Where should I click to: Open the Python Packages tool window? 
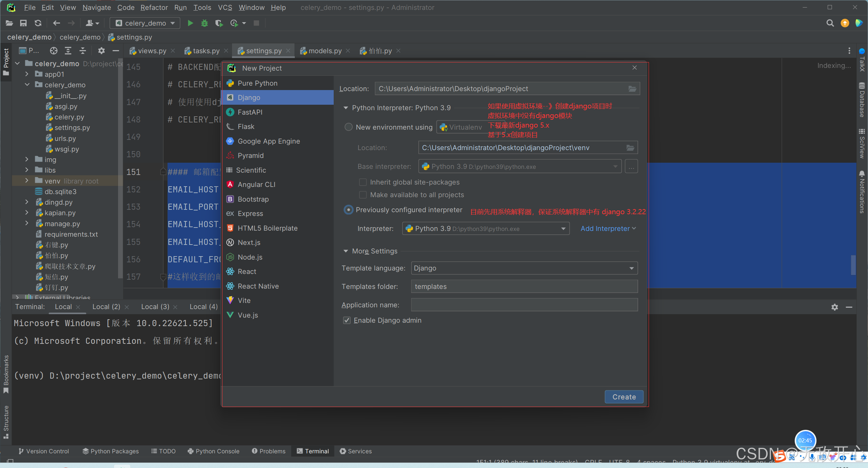click(x=111, y=451)
